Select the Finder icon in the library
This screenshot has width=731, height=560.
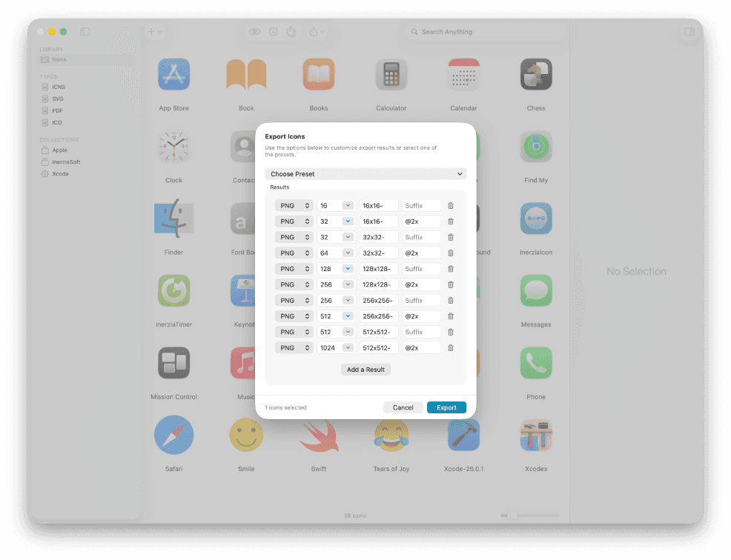point(173,219)
